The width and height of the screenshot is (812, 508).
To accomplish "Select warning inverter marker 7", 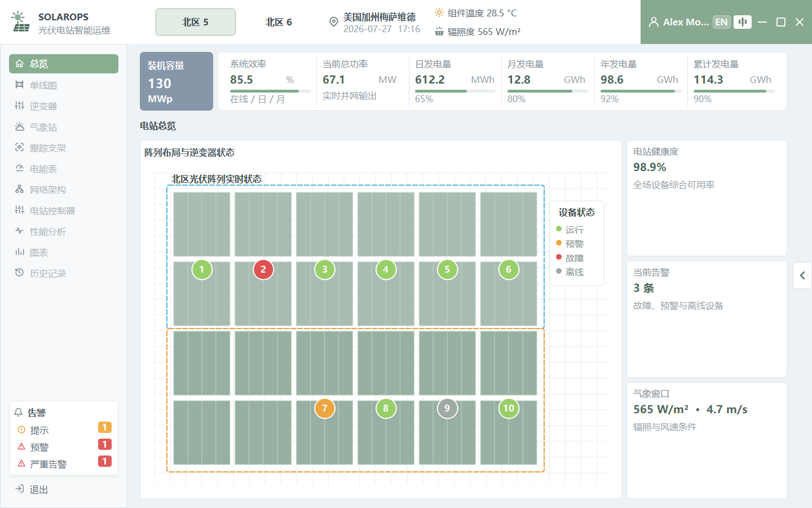I will (325, 408).
